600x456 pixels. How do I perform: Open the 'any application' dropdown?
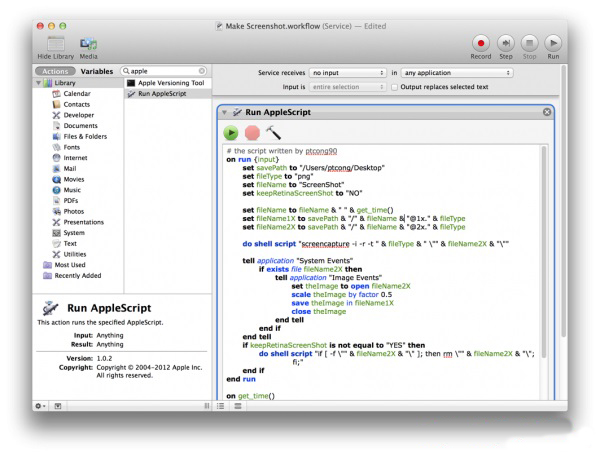(x=457, y=73)
